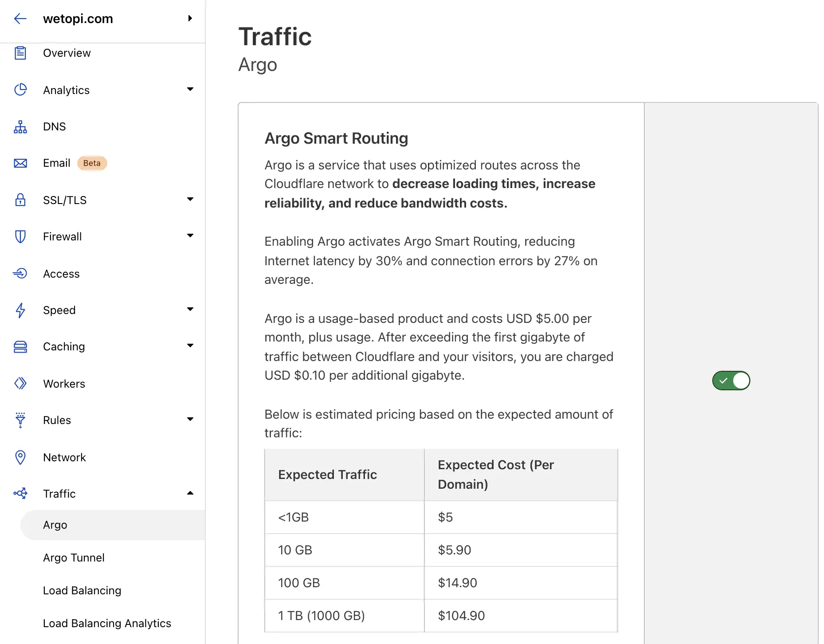The height and width of the screenshot is (644, 824).
Task: Click the Network location pin icon
Action: click(x=20, y=457)
